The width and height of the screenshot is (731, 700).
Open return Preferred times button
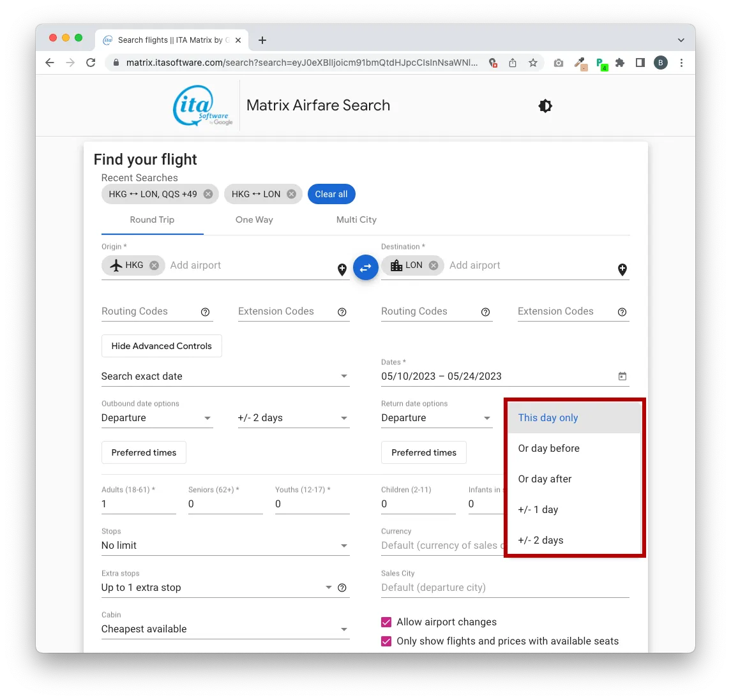[424, 452]
